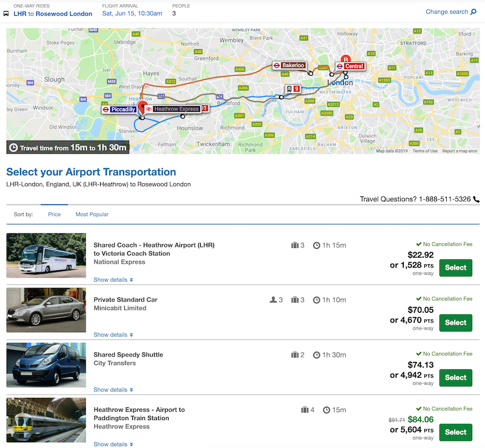This screenshot has width=485, height=448.
Task: Expand Show details for Private Standard Car
Action: point(113,335)
